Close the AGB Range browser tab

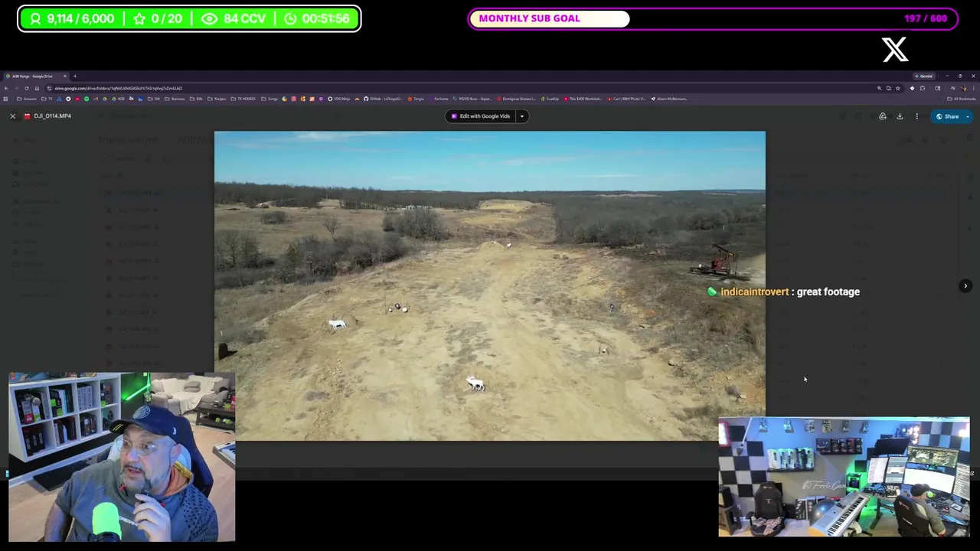65,76
